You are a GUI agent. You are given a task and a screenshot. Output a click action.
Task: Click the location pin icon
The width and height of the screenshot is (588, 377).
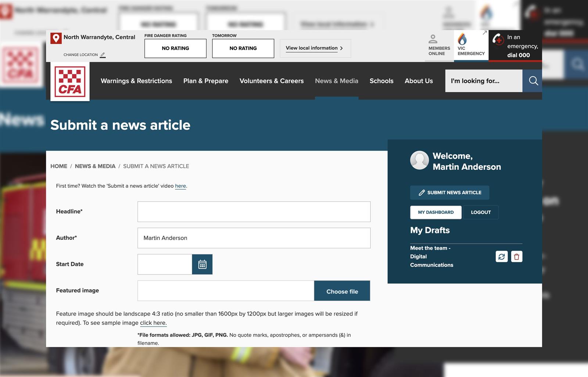56,37
